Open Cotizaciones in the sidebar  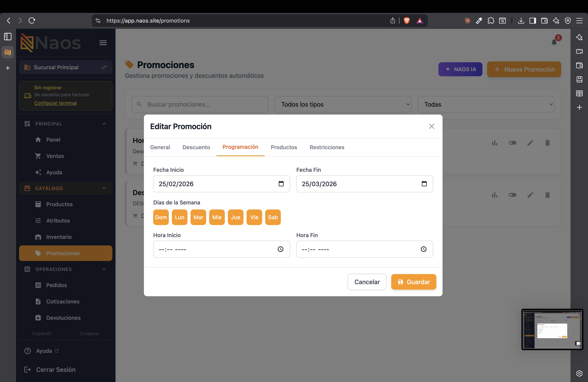click(x=66, y=301)
